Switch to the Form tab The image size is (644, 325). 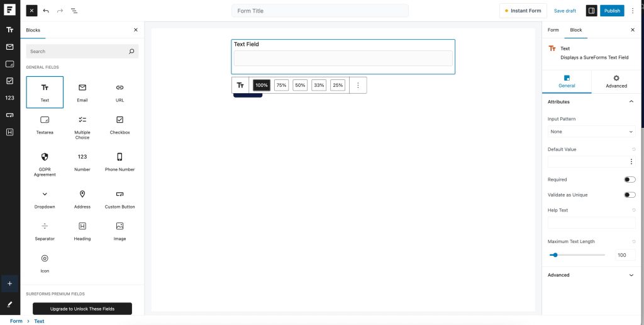click(x=553, y=30)
